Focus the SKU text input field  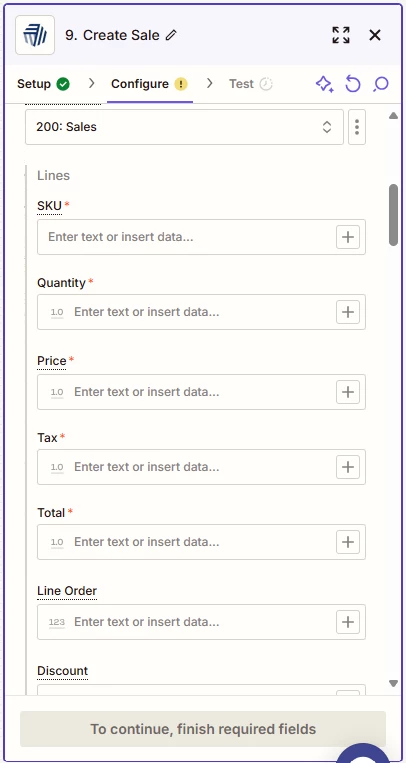click(186, 237)
